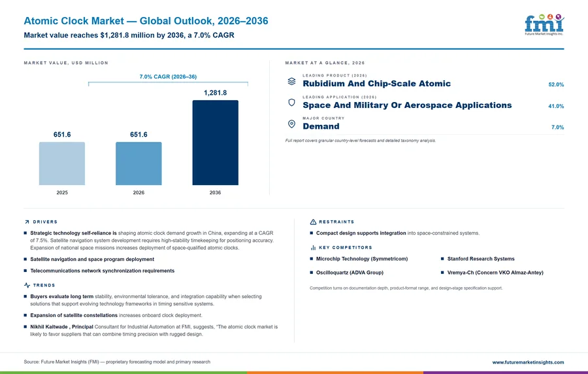
Task: Click the shield icon beside Leading Application
Action: 291,103
